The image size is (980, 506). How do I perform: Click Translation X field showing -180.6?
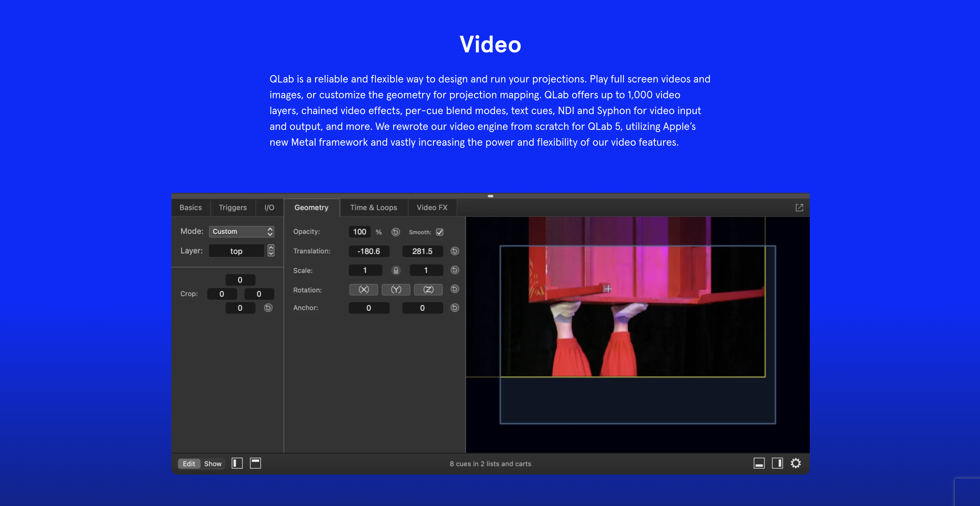tap(369, 251)
